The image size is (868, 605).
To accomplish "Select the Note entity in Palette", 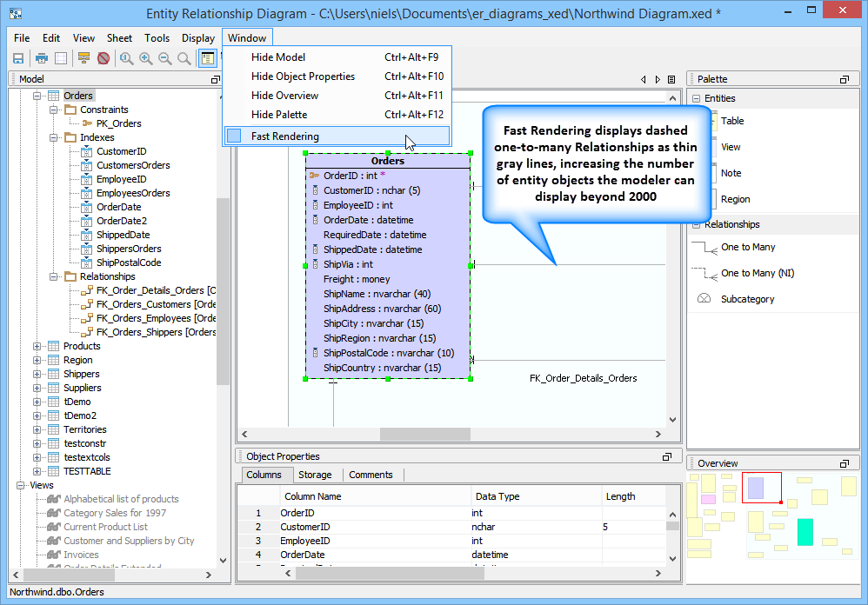I will (731, 173).
